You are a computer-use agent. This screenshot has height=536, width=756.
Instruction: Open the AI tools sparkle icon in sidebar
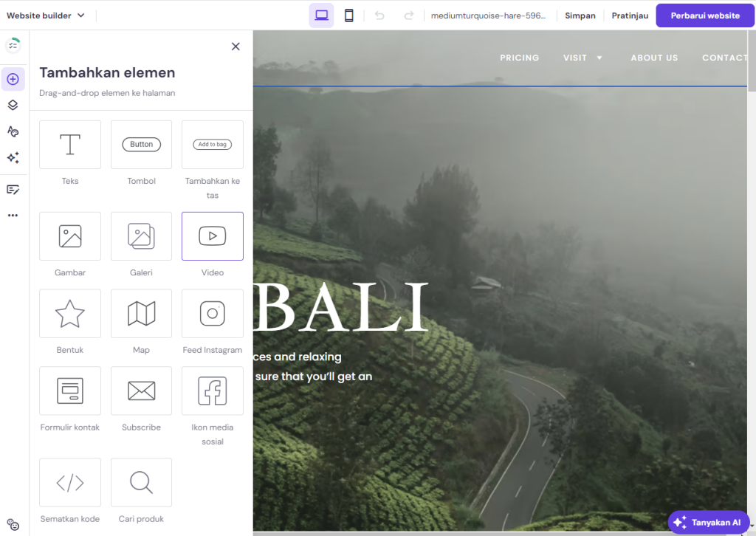pos(13,157)
